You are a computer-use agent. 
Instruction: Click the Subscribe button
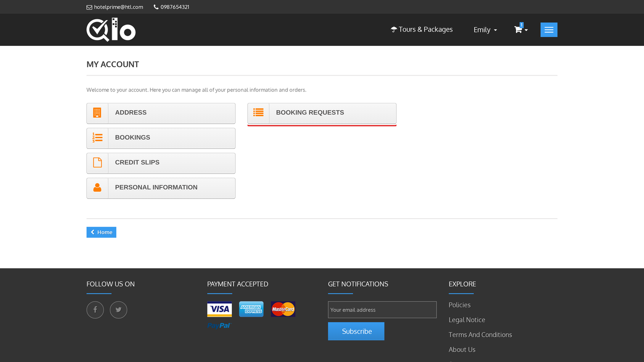(356, 331)
